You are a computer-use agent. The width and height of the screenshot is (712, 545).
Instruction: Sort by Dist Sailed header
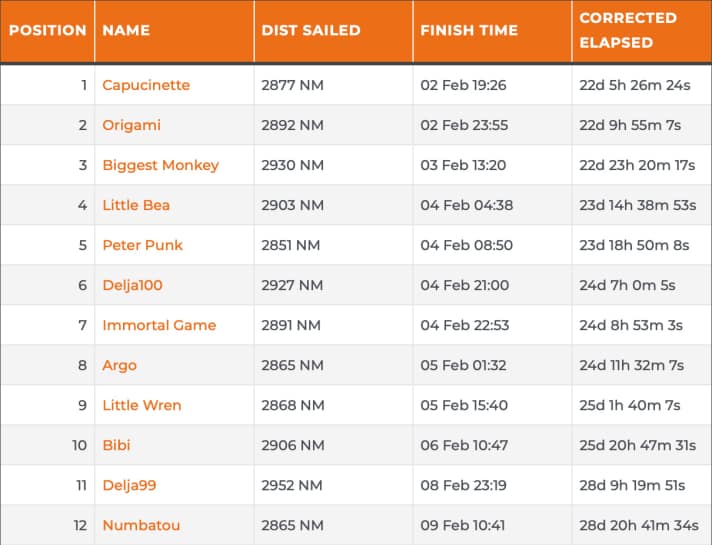pos(311,30)
